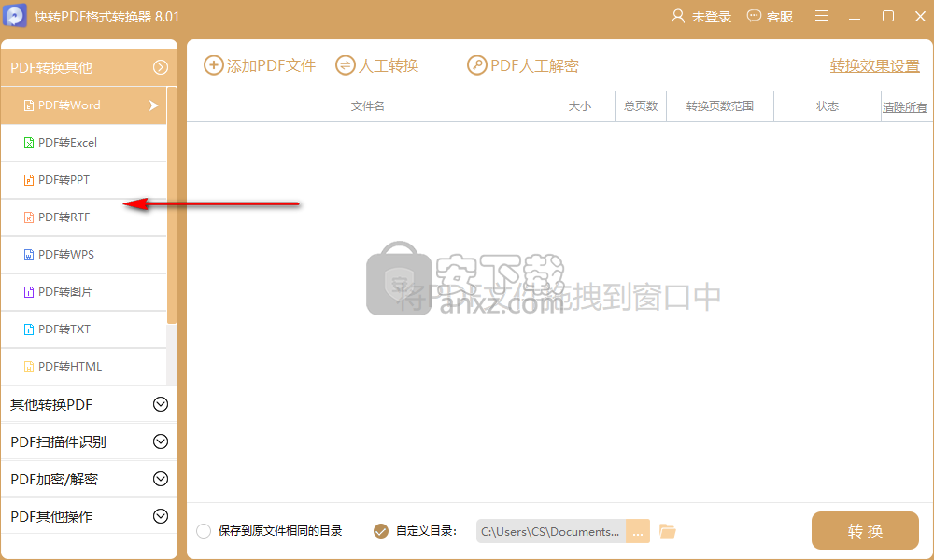Select 保存到原文件相同的目录 radio option

coord(204,531)
